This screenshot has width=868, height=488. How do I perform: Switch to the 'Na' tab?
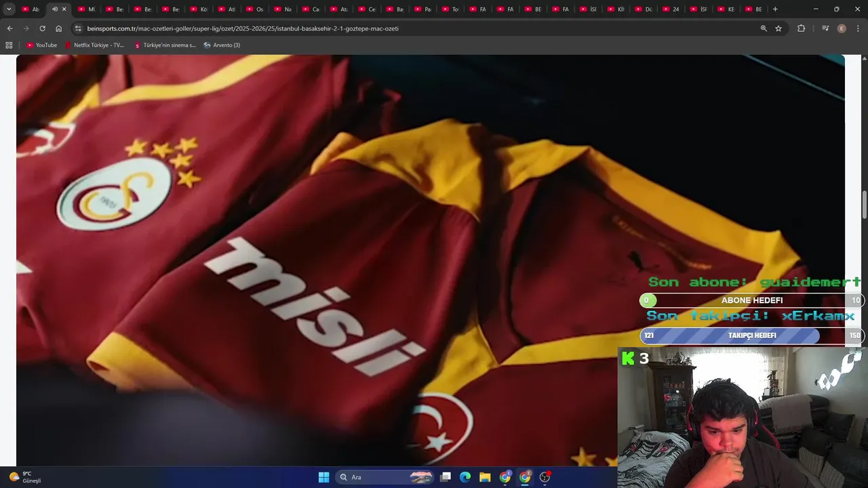pos(282,9)
